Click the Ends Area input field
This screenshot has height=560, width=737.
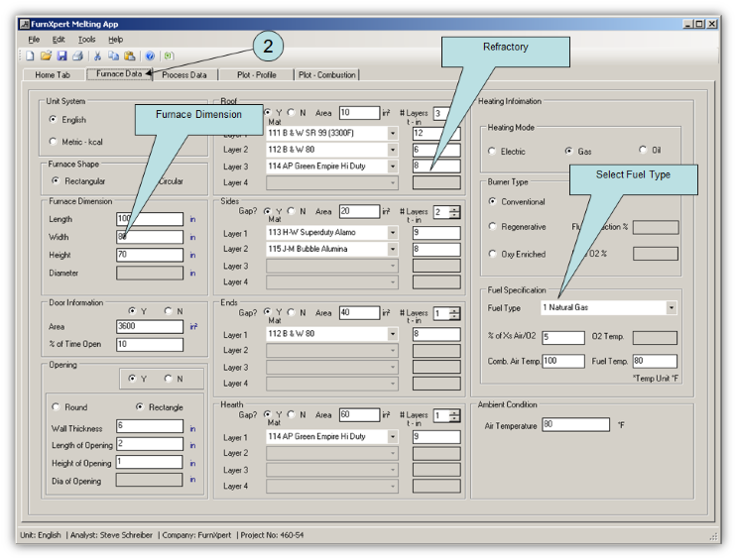[x=359, y=313]
